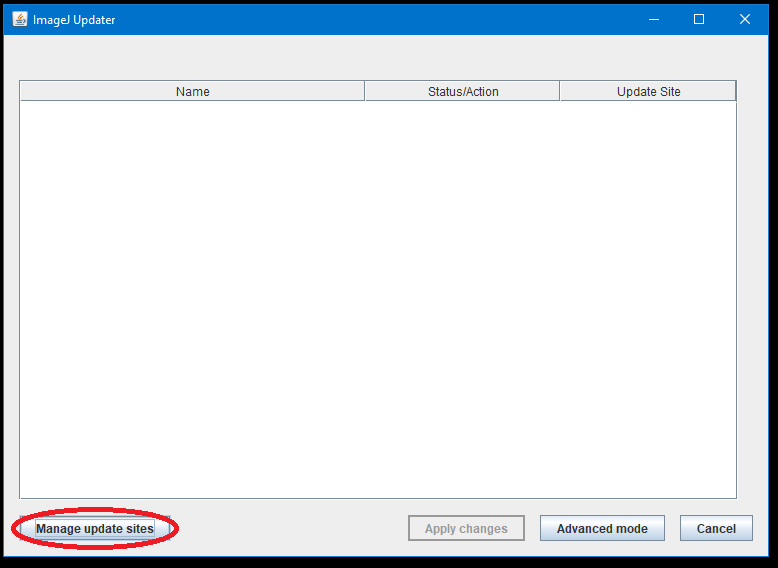The width and height of the screenshot is (778, 568).
Task: Sort table by Name column header
Action: (193, 91)
